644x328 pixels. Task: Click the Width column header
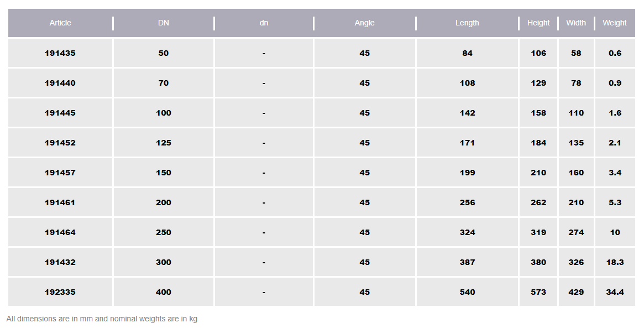pos(576,23)
